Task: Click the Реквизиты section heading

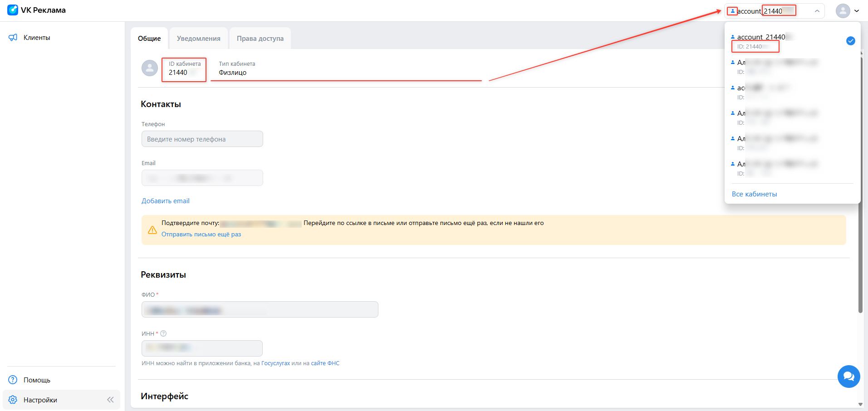Action: click(x=163, y=274)
